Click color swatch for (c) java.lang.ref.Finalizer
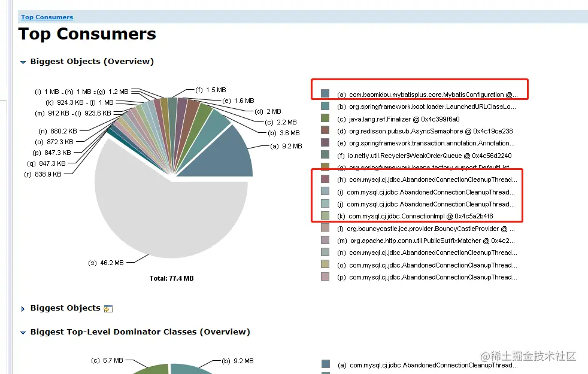588x374 pixels. (325, 118)
